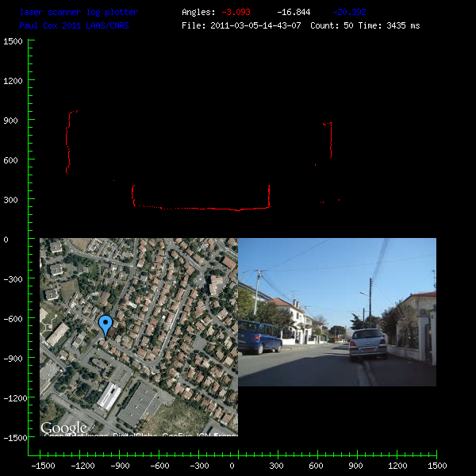Click the satellite map image
The width and height of the screenshot is (476, 476).
pyautogui.click(x=139, y=337)
